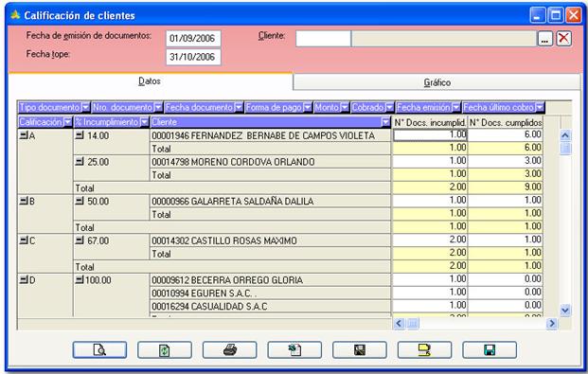Click the preview document magnifier button
The height and width of the screenshot is (374, 588).
coord(99,350)
